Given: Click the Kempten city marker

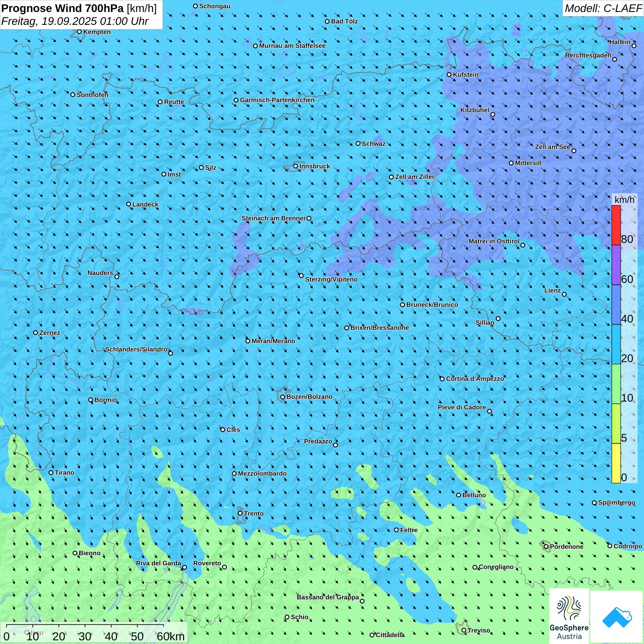Looking at the screenshot, I should (x=80, y=32).
